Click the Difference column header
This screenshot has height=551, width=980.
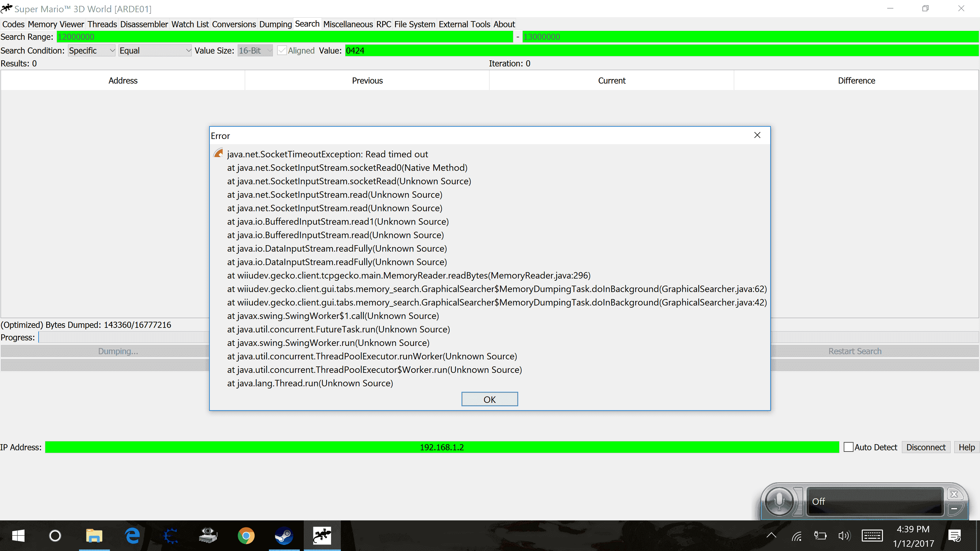pyautogui.click(x=856, y=81)
